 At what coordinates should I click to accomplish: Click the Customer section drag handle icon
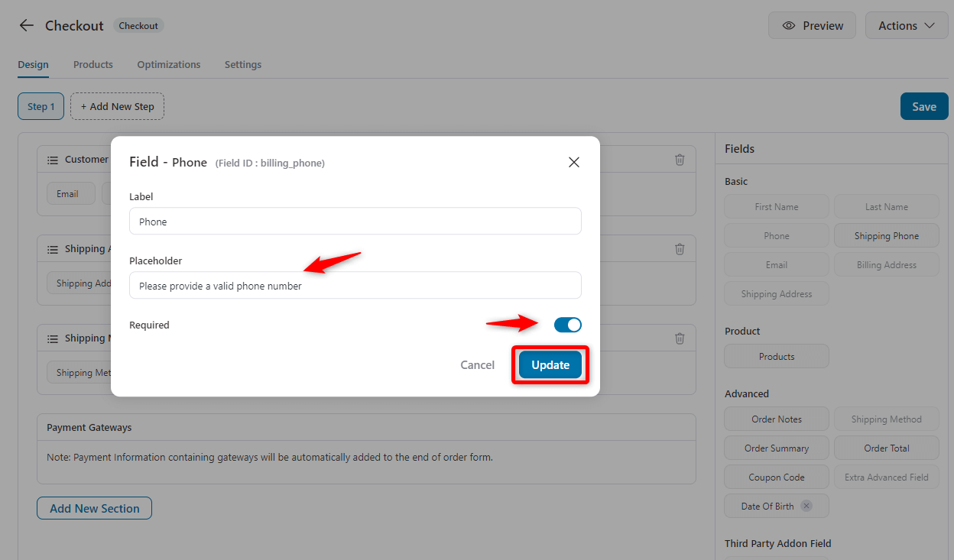point(53,160)
